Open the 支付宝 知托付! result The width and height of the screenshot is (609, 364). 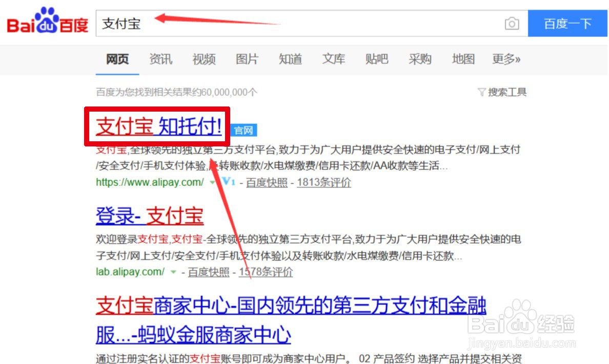click(158, 126)
